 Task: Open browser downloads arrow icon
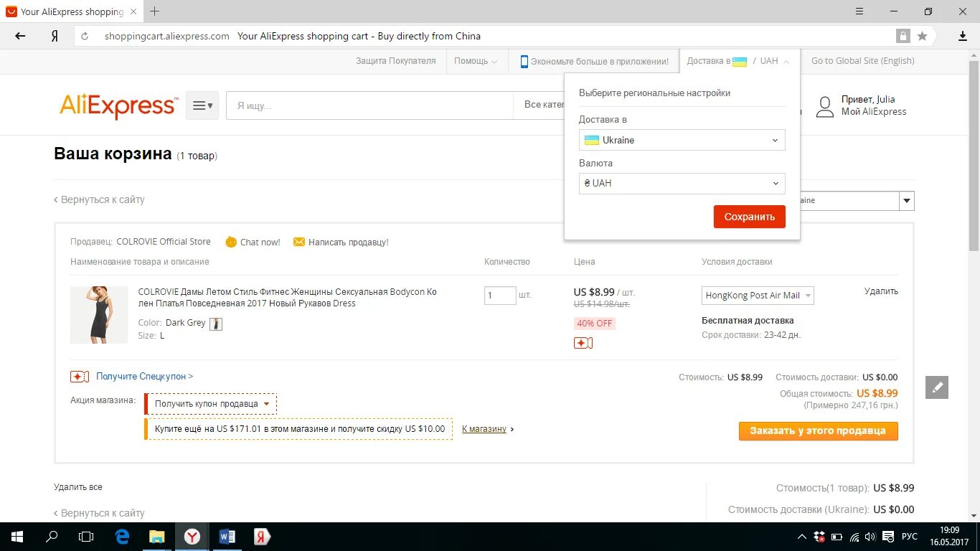(963, 36)
